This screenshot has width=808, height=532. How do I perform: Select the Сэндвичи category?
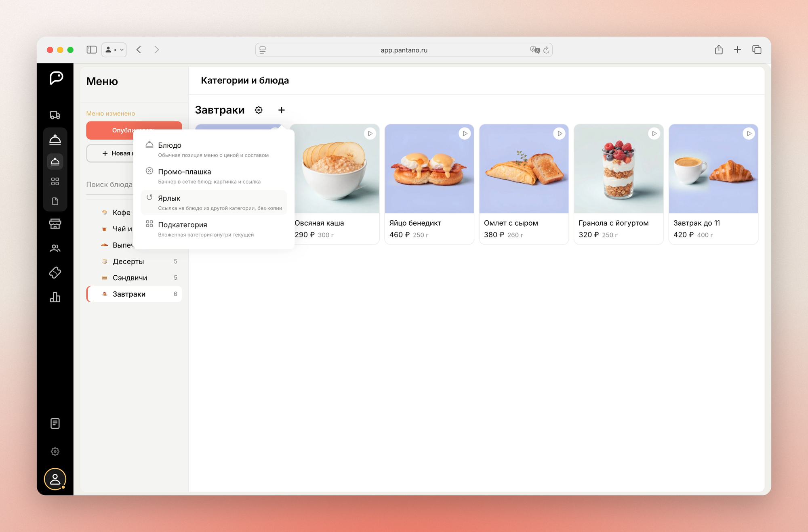pyautogui.click(x=134, y=278)
